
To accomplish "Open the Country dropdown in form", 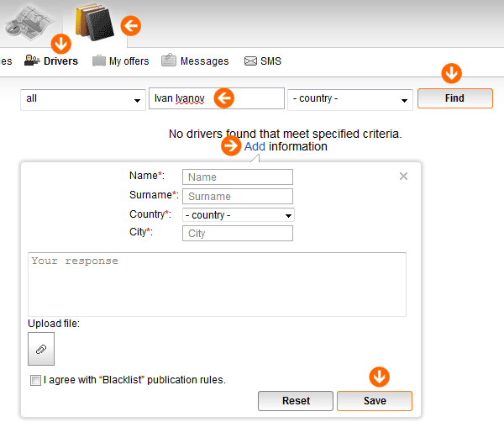I will pos(238,215).
